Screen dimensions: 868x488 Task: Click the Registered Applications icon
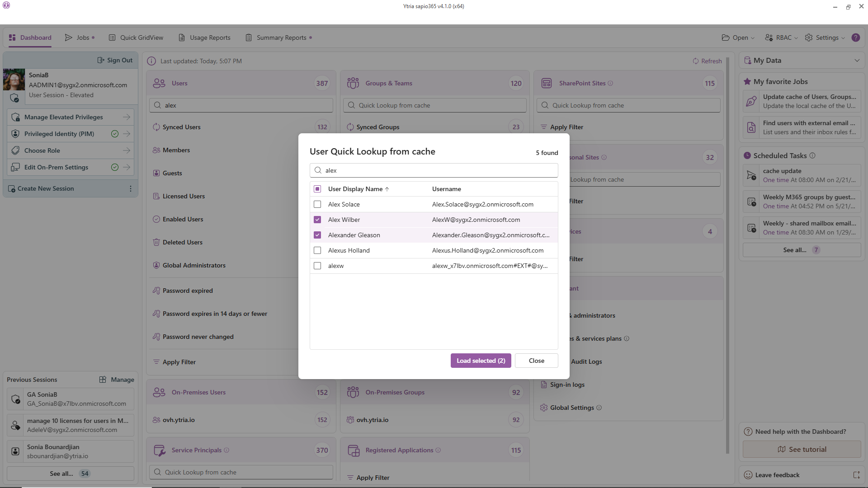(353, 450)
